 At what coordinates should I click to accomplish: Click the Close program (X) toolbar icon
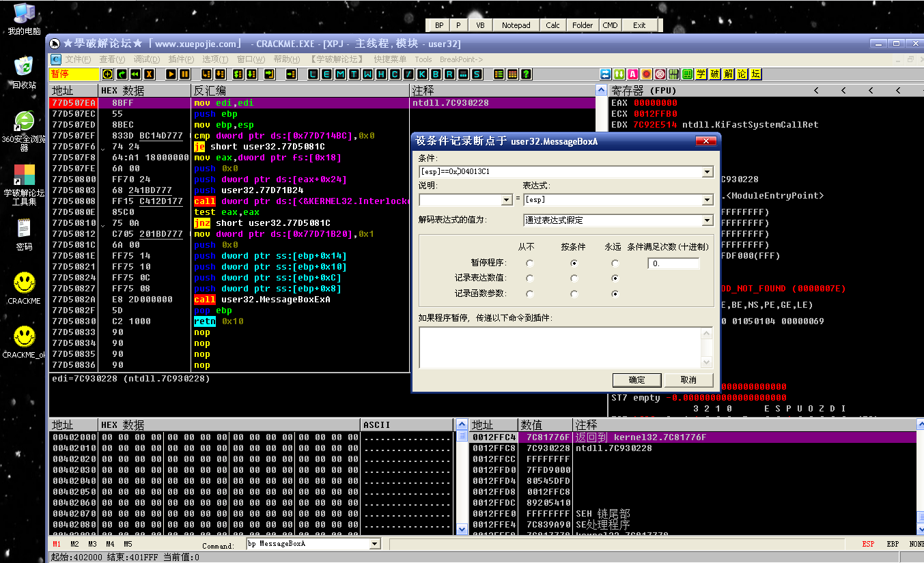pyautogui.click(x=149, y=74)
